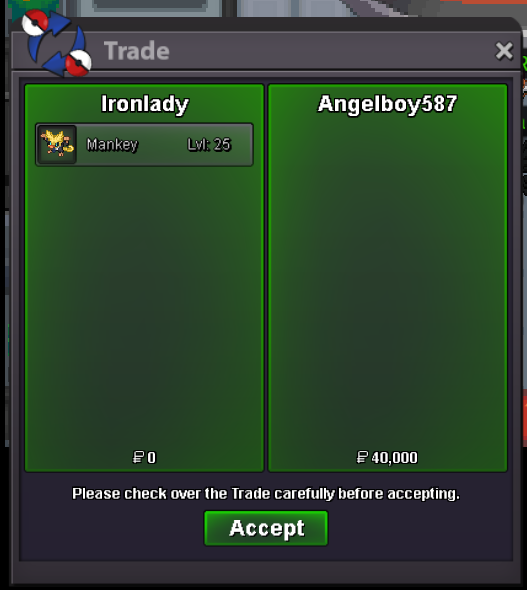Click the Angelboy587 player name header
527x590 pixels.
tap(387, 104)
